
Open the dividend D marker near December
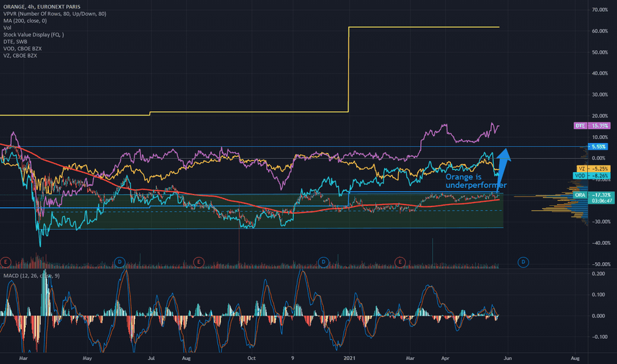coord(323,261)
